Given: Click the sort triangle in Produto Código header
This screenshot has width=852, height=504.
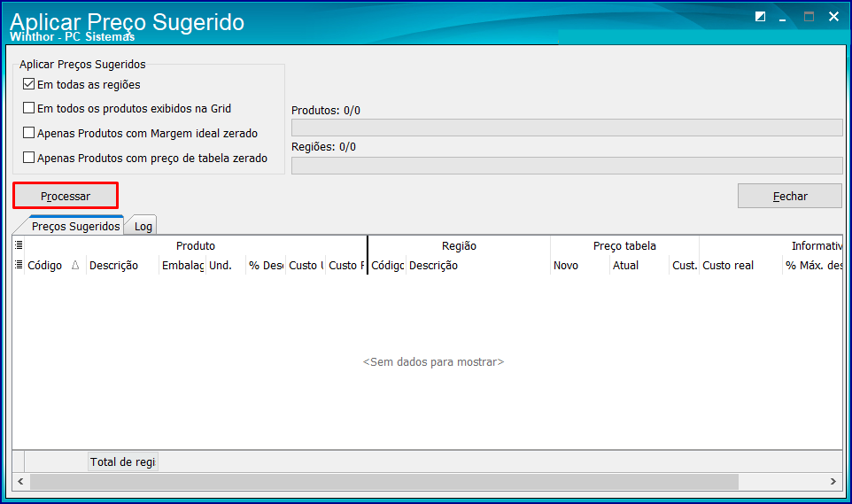Looking at the screenshot, I should (x=75, y=265).
